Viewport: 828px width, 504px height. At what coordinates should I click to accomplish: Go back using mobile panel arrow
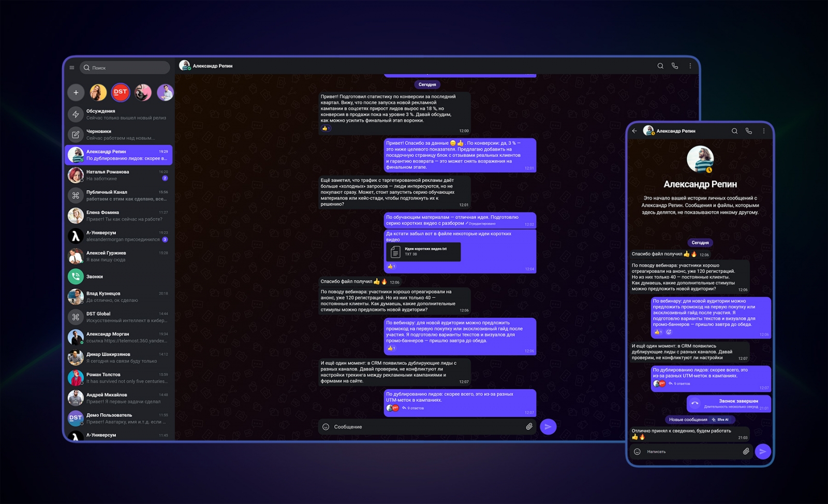[634, 131]
